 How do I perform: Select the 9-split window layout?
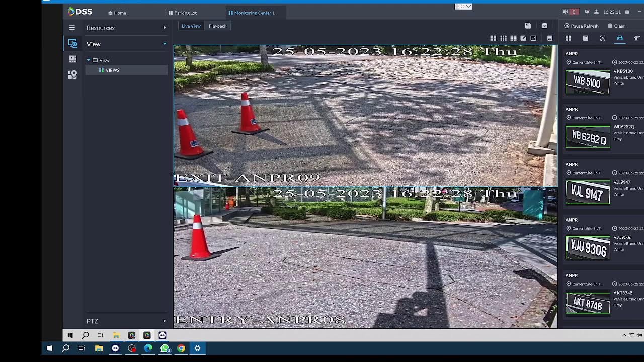pos(503,38)
